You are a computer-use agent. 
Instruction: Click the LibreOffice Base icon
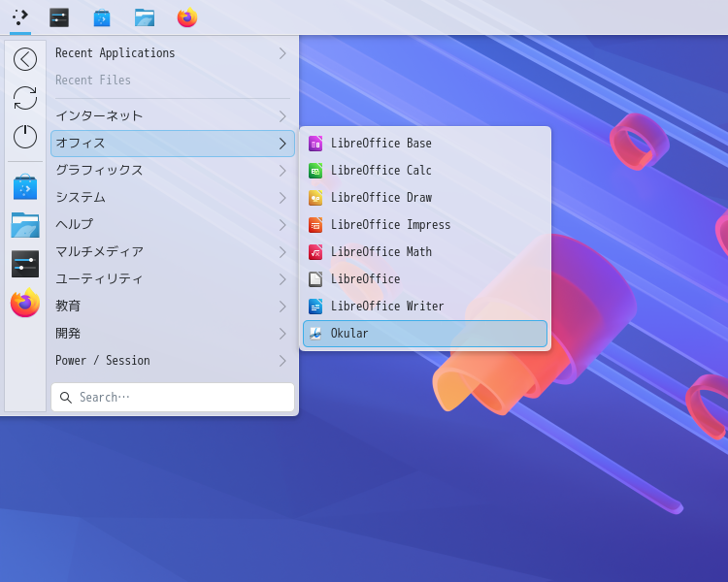point(315,144)
